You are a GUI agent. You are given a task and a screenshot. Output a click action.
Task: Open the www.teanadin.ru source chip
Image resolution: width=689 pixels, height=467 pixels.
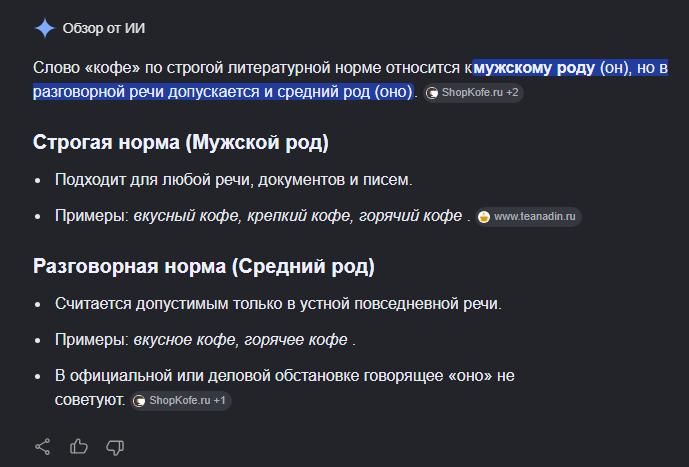(528, 217)
